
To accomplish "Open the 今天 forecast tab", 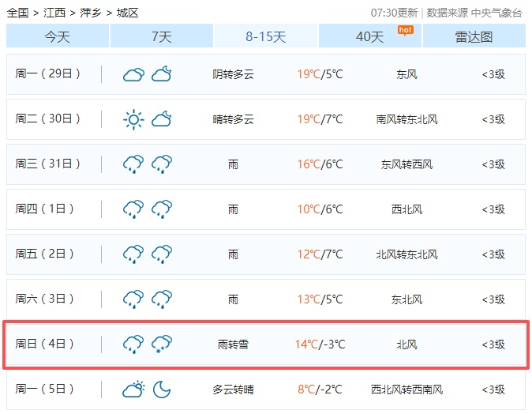I will pos(58,36).
